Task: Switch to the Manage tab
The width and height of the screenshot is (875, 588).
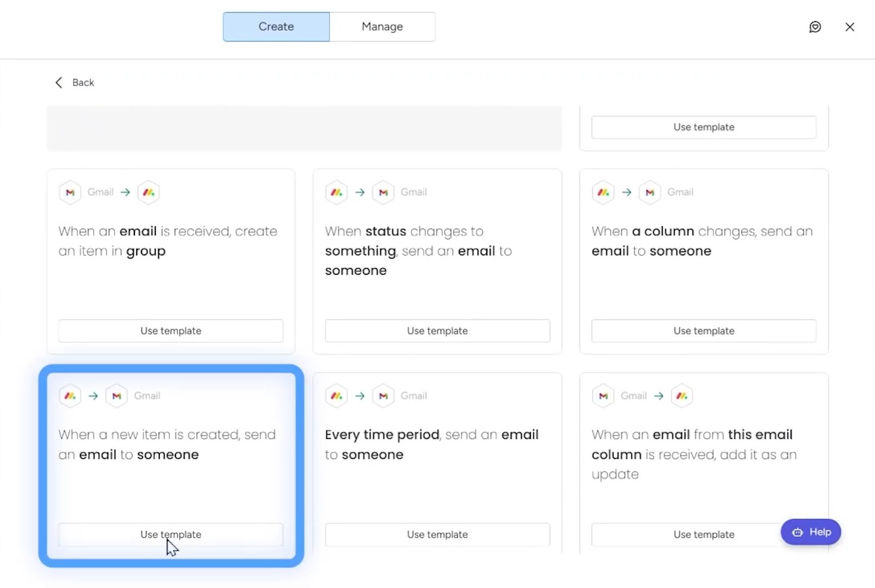Action: (x=382, y=26)
